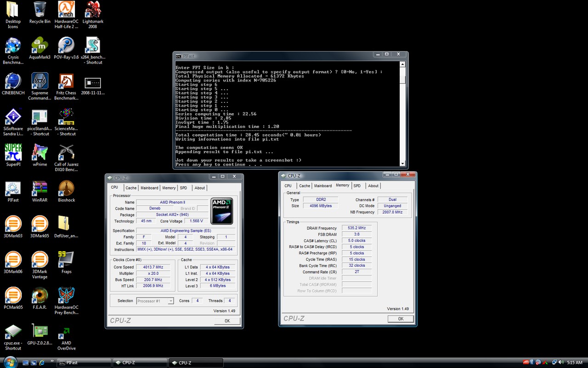Launch Call of Juarez DX10 Benchmark
The image size is (588, 368).
pos(67,158)
